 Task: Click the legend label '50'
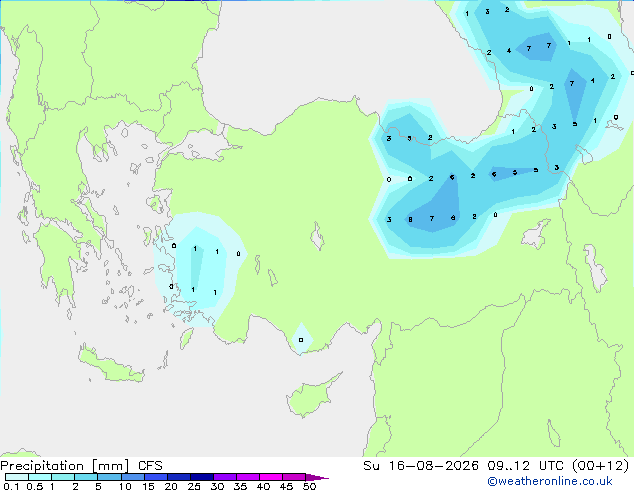tap(310, 486)
